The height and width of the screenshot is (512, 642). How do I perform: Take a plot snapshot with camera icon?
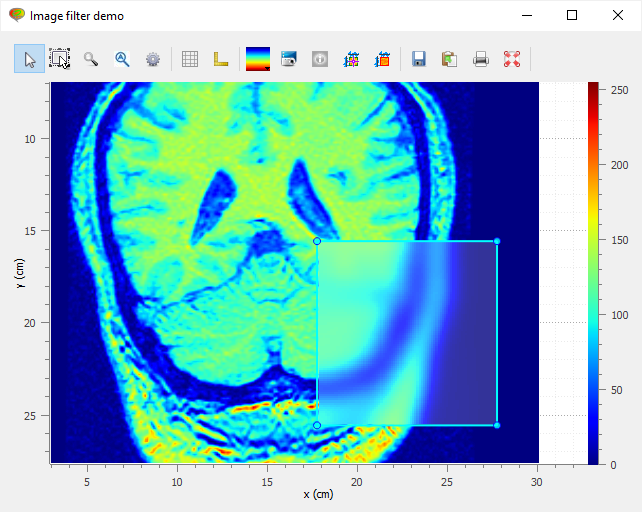coord(289,59)
